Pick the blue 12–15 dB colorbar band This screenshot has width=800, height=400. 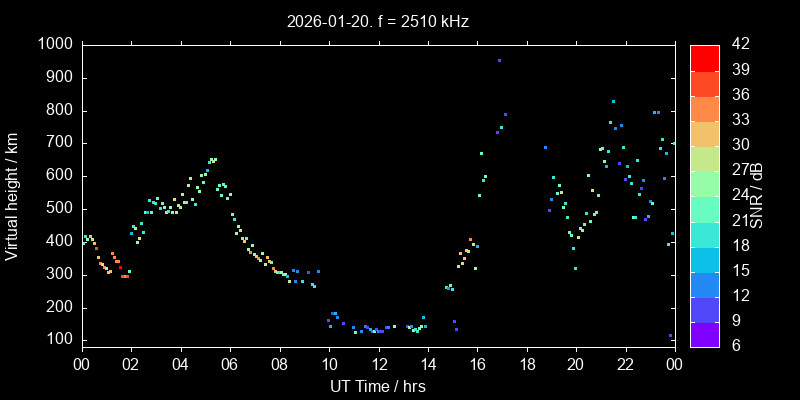pos(704,283)
